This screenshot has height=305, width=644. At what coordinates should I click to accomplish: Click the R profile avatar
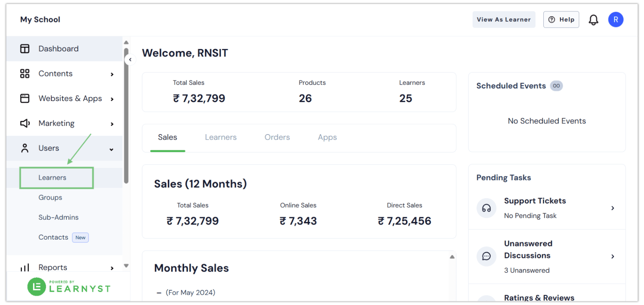(616, 19)
